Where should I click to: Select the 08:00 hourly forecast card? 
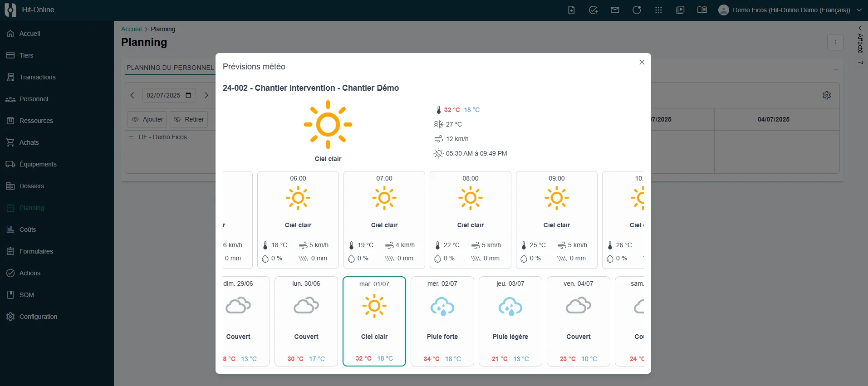(471, 220)
